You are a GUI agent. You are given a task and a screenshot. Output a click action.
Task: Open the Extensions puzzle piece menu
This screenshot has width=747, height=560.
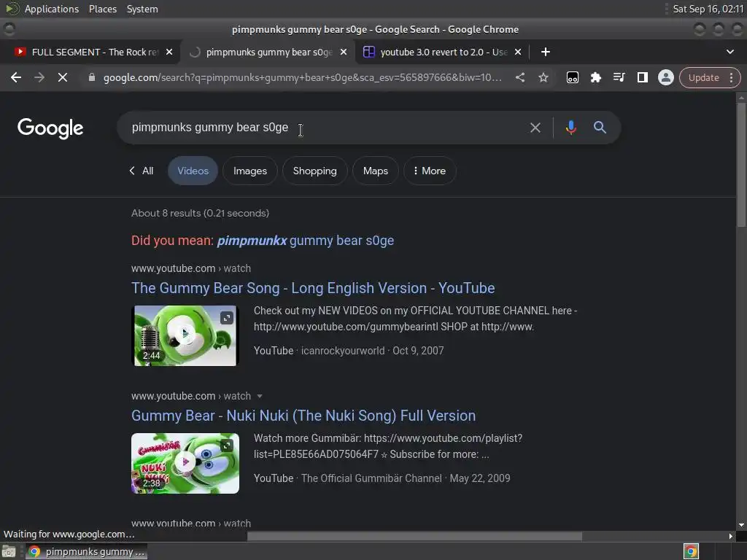click(x=595, y=77)
